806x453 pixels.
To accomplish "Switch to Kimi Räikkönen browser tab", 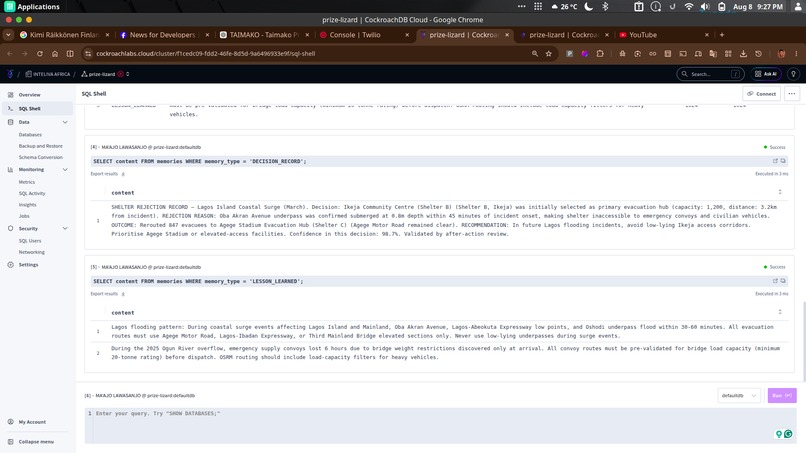I will (x=65, y=35).
